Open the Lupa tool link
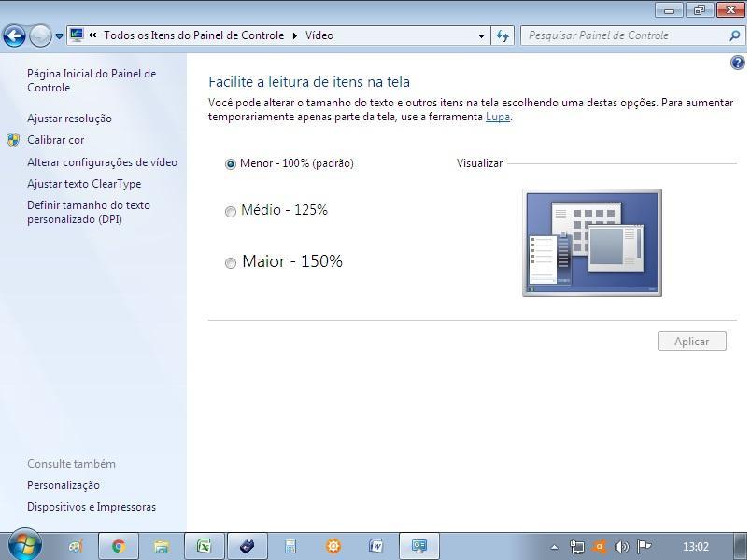 tap(498, 117)
